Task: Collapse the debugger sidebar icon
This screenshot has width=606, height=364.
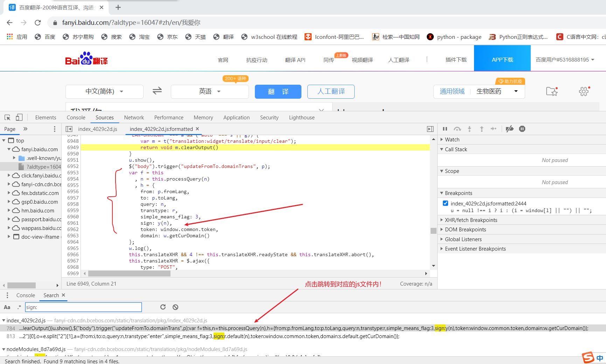Action: (430, 129)
